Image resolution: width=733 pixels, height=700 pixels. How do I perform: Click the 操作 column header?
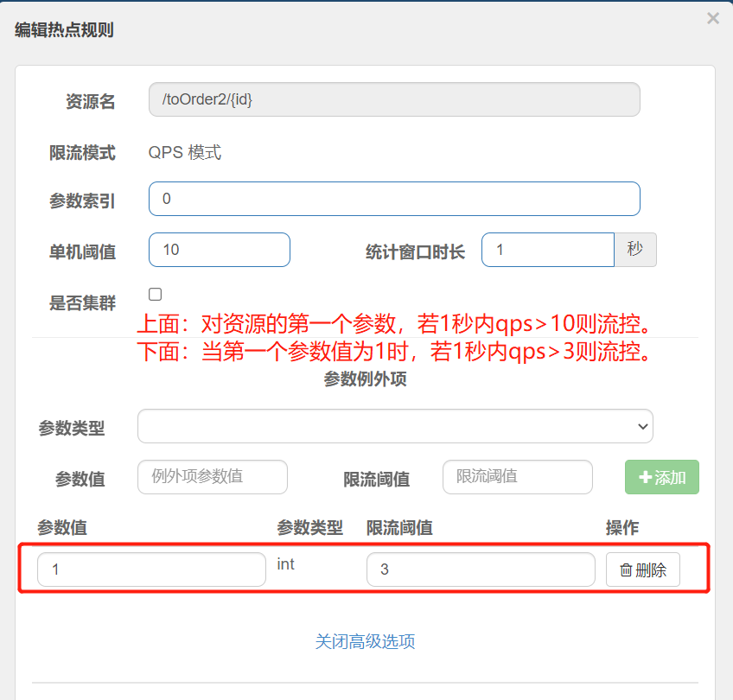point(622,528)
